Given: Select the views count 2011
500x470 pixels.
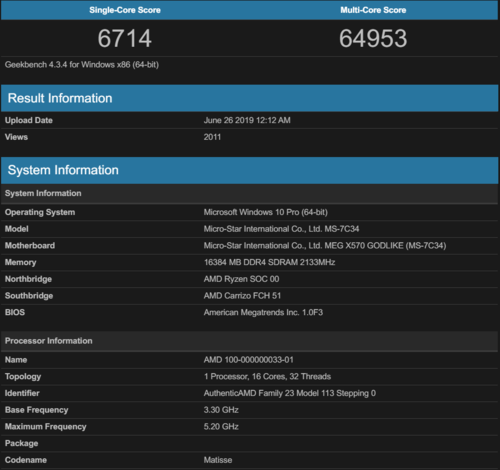Looking at the screenshot, I should (x=212, y=137).
